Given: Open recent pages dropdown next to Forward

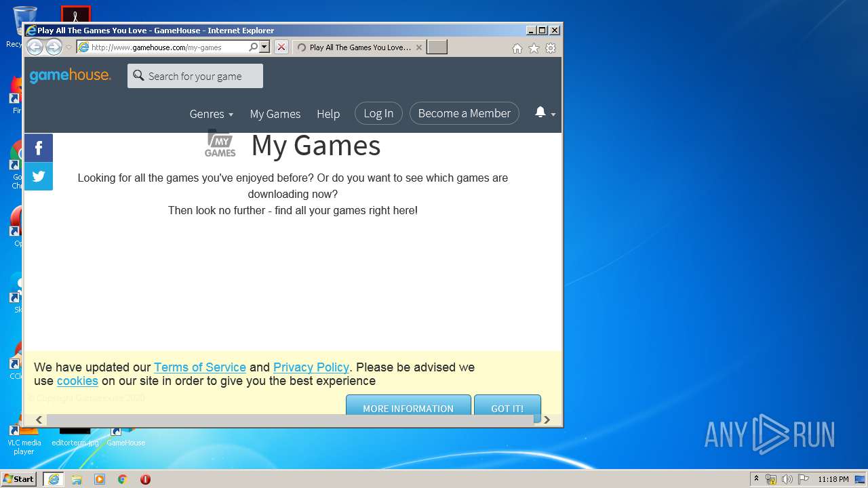Looking at the screenshot, I should [68, 47].
